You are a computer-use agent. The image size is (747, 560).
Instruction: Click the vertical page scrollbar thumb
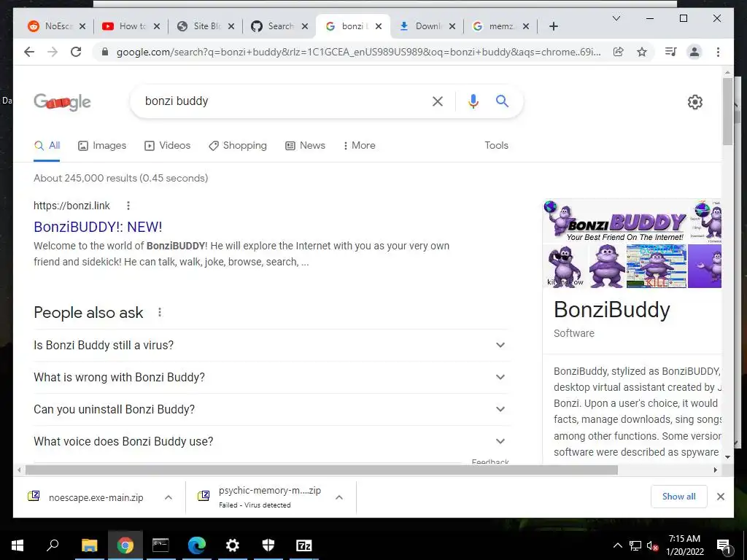[x=727, y=112]
